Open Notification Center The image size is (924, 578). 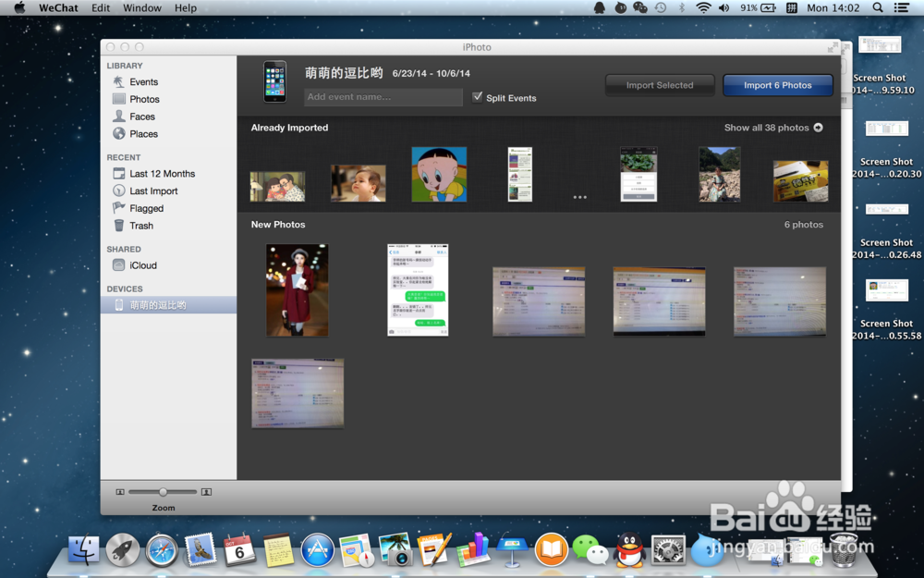coord(901,7)
